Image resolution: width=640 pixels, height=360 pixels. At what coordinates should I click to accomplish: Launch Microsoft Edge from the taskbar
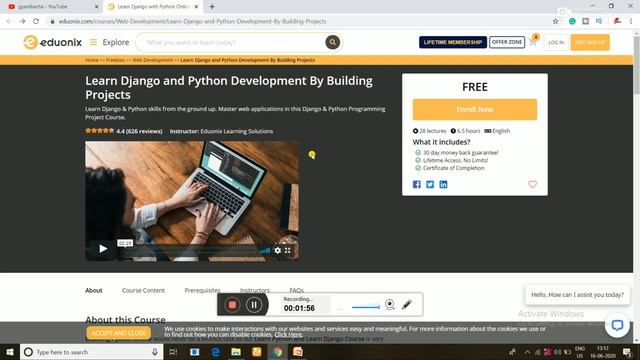click(216, 352)
